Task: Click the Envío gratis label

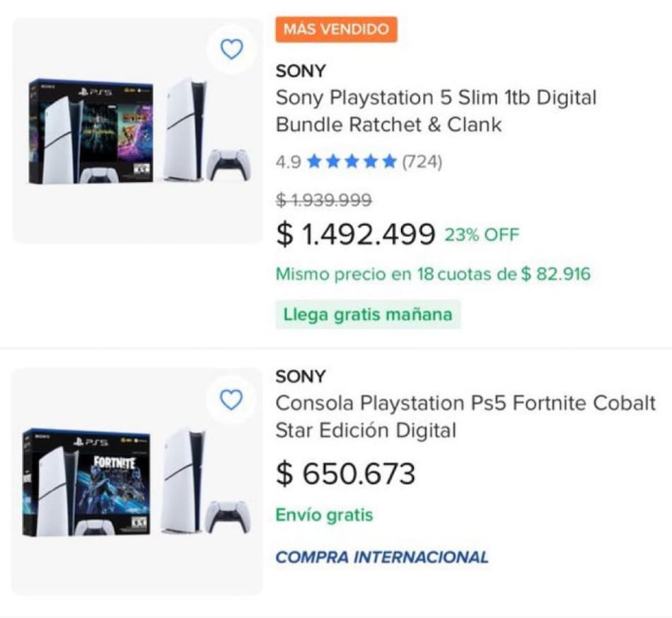Action: [x=324, y=515]
